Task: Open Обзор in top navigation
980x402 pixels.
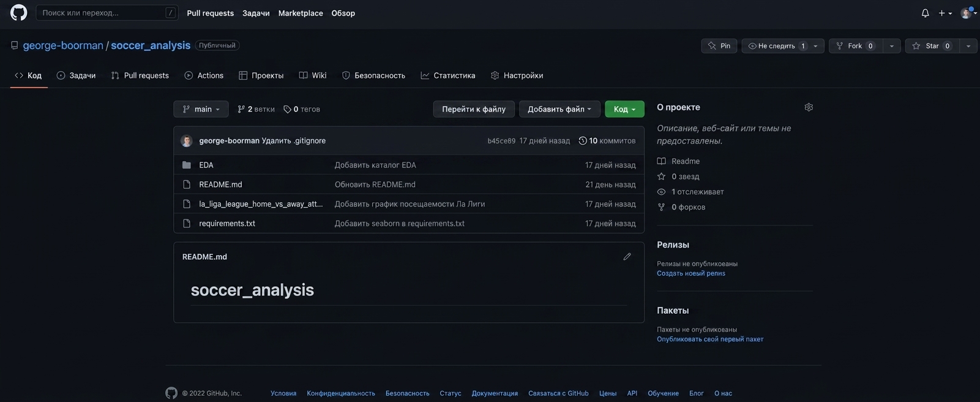Action: (343, 13)
